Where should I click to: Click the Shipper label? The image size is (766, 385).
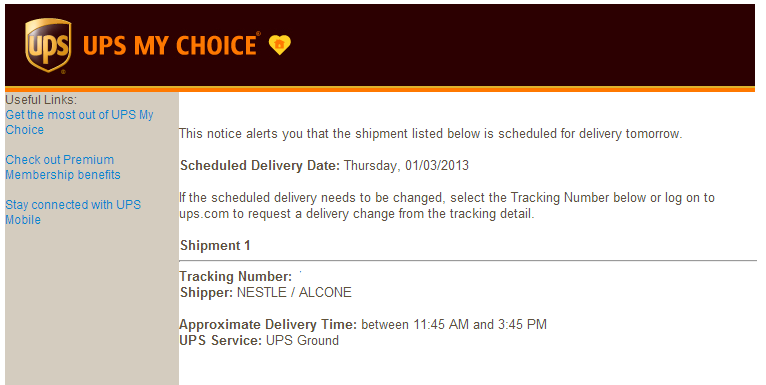pyautogui.click(x=206, y=293)
